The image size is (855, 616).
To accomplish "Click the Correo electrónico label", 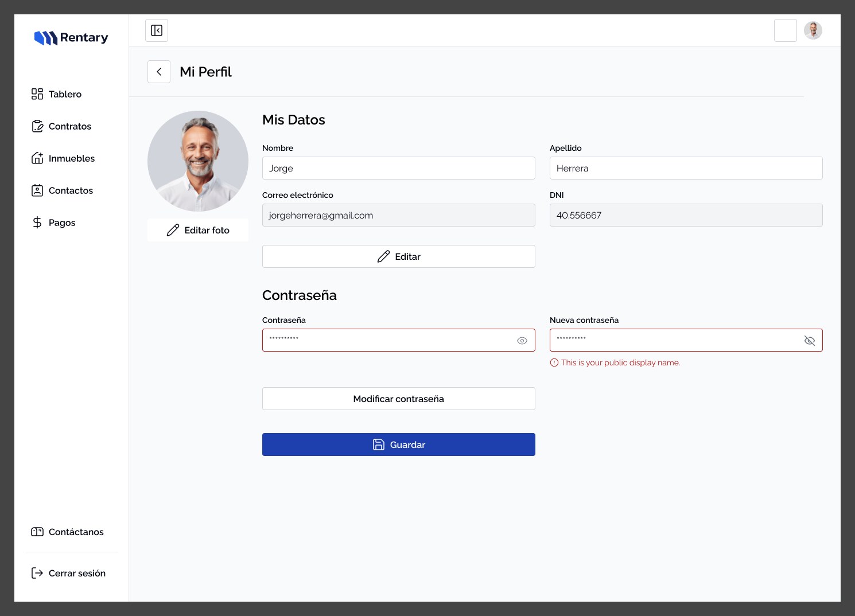I will click(x=298, y=195).
